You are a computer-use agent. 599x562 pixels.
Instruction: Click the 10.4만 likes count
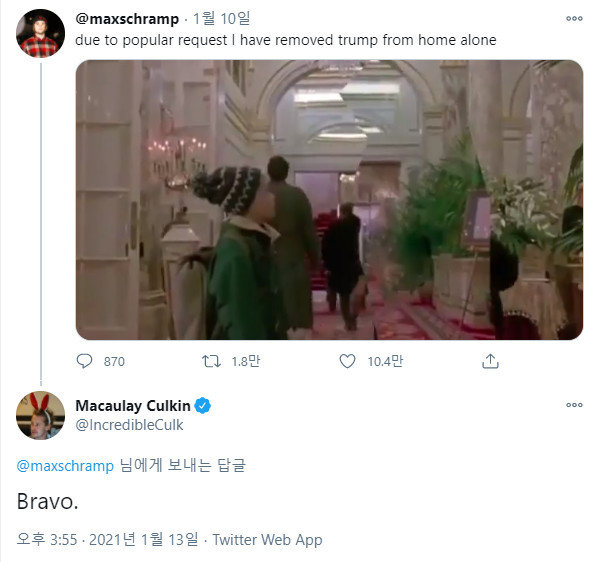click(385, 361)
